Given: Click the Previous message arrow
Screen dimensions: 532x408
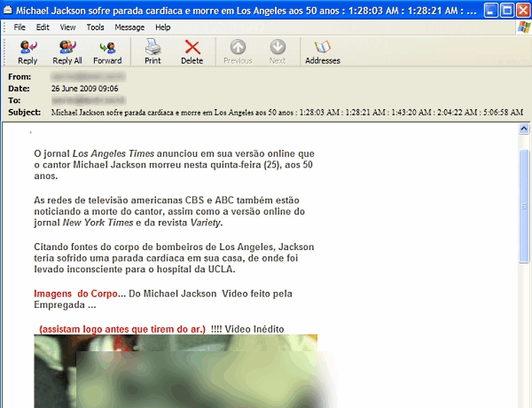Looking at the screenshot, I should [x=238, y=51].
